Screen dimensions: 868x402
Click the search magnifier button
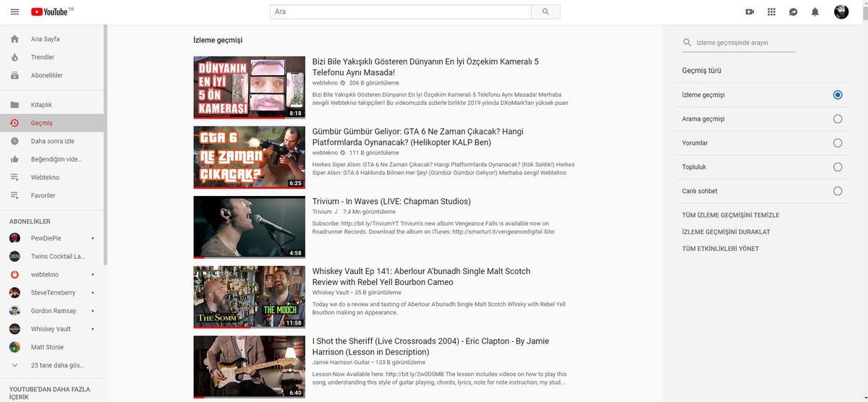click(545, 12)
